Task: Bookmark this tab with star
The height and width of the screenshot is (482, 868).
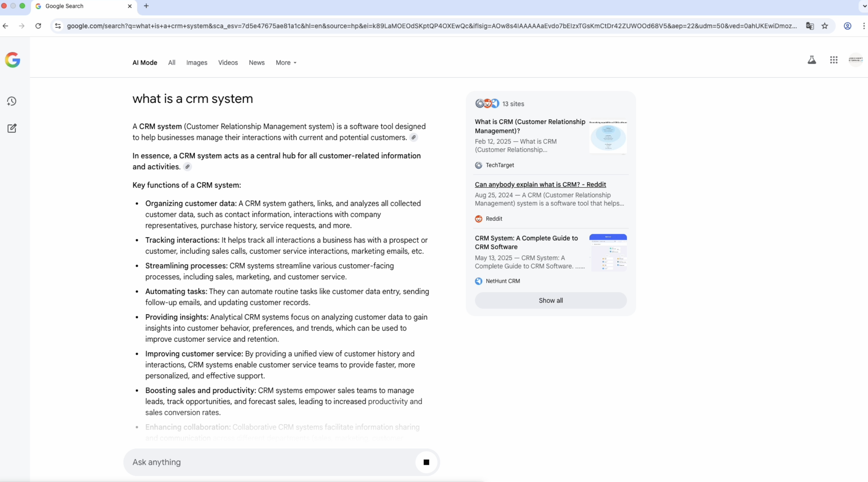Action: [825, 26]
